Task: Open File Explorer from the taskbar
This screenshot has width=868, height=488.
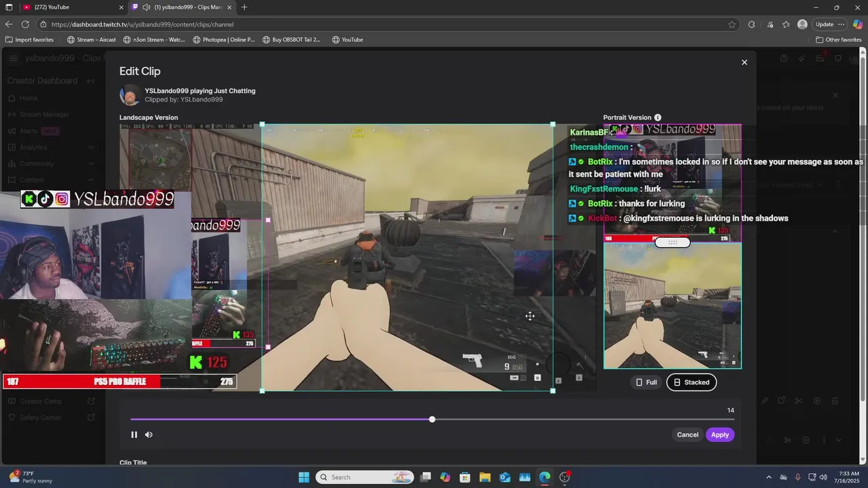Action: pos(485,477)
